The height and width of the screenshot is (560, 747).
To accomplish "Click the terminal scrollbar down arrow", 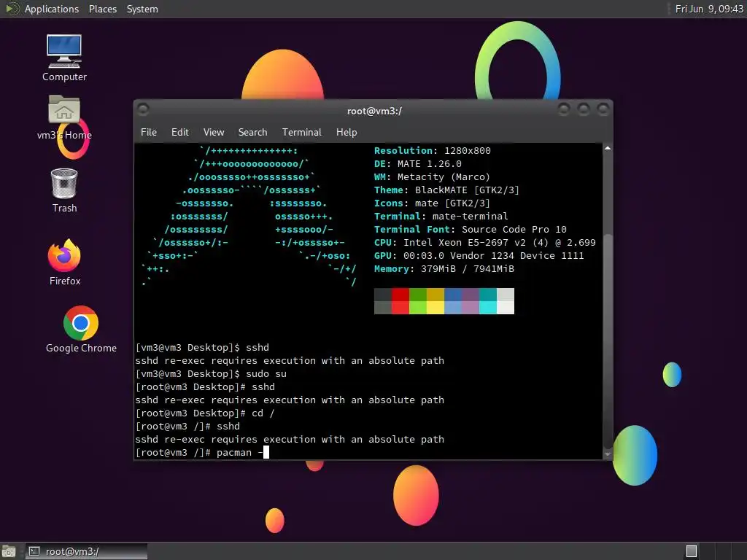I will 608,454.
